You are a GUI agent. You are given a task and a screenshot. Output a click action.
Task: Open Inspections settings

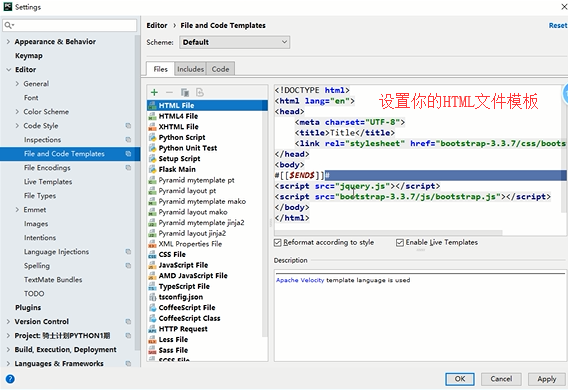point(42,140)
